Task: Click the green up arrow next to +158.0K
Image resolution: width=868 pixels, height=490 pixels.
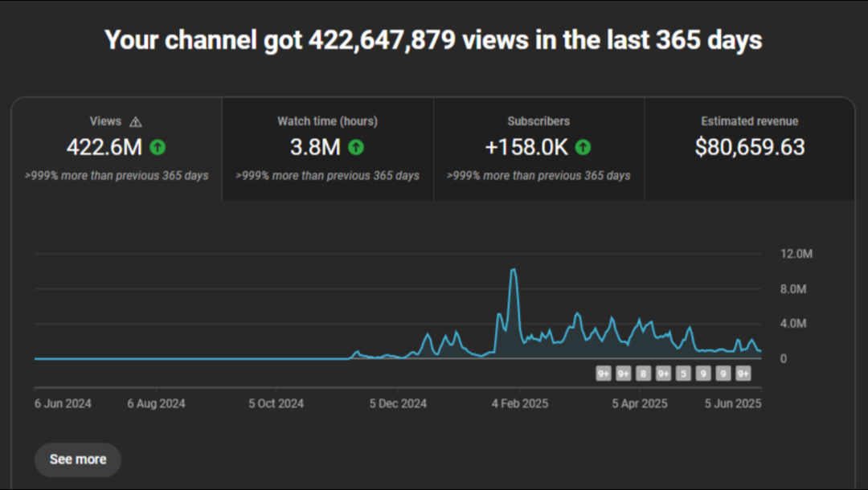Action: (x=583, y=147)
